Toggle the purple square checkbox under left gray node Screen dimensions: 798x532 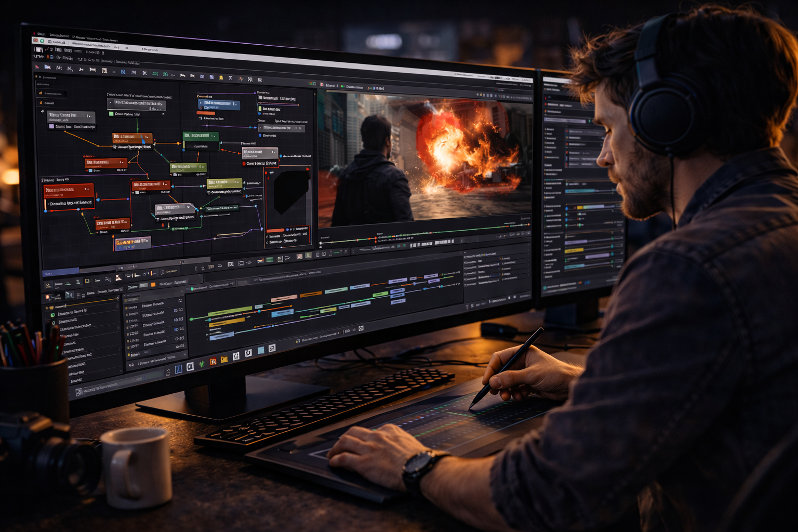point(51,126)
